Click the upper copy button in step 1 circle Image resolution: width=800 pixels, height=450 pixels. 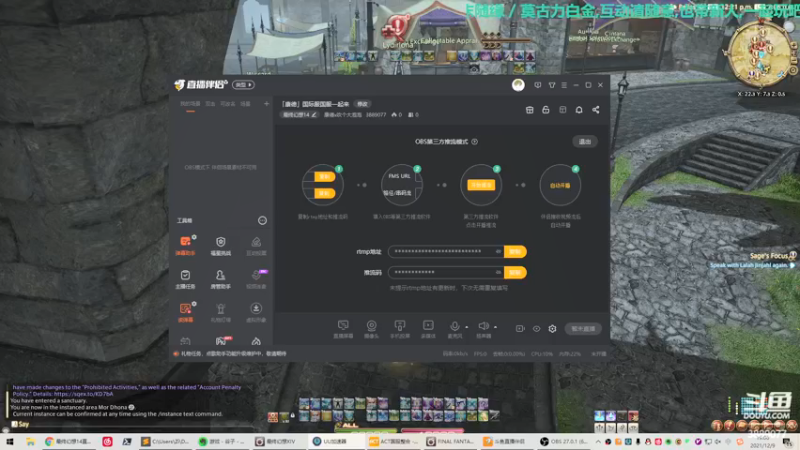[x=324, y=177]
